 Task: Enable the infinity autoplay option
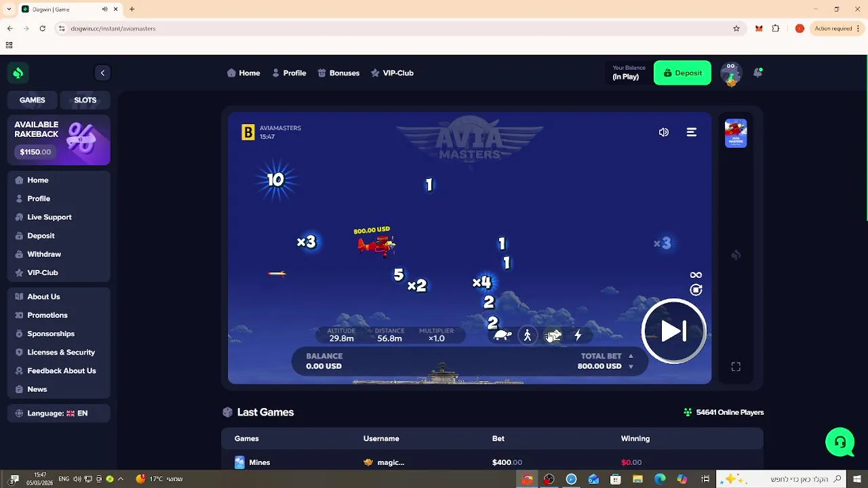(x=696, y=274)
